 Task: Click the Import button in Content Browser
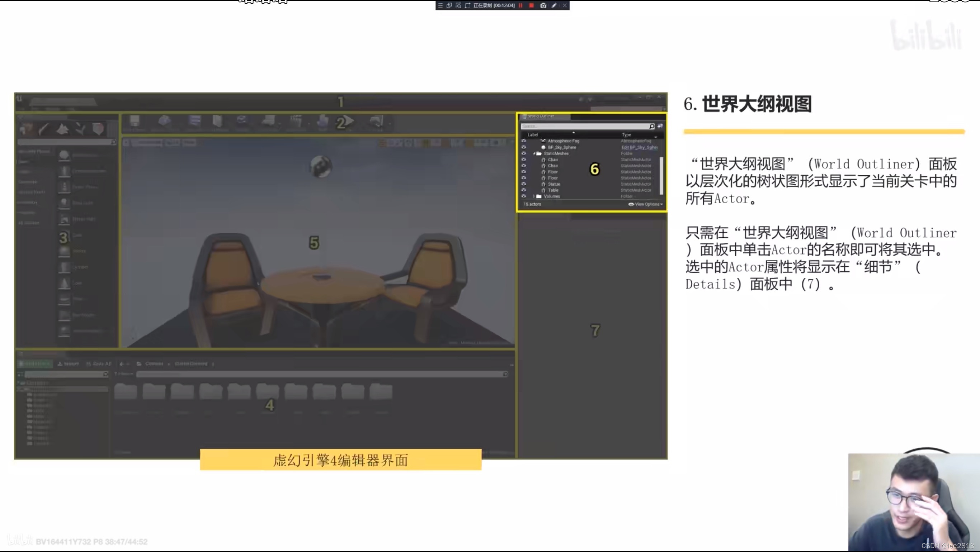[68, 364]
